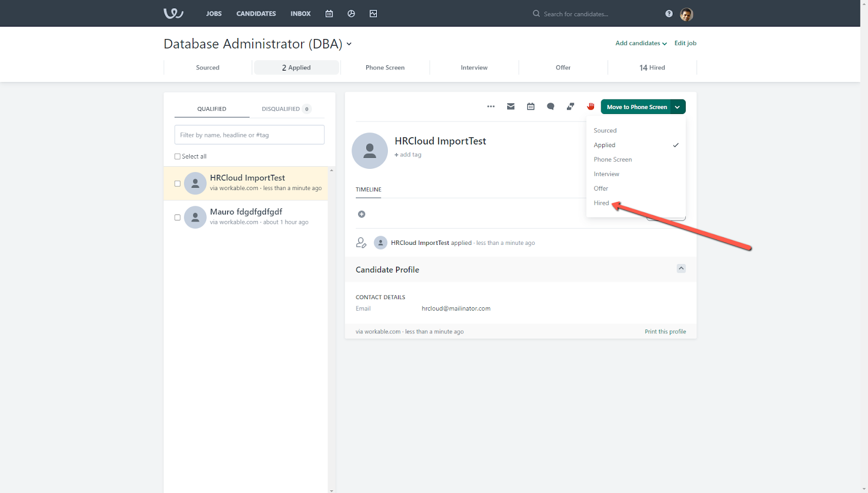Switch to the DISQUALIFIED tab
Image resolution: width=868 pixels, height=493 pixels.
[x=286, y=109]
